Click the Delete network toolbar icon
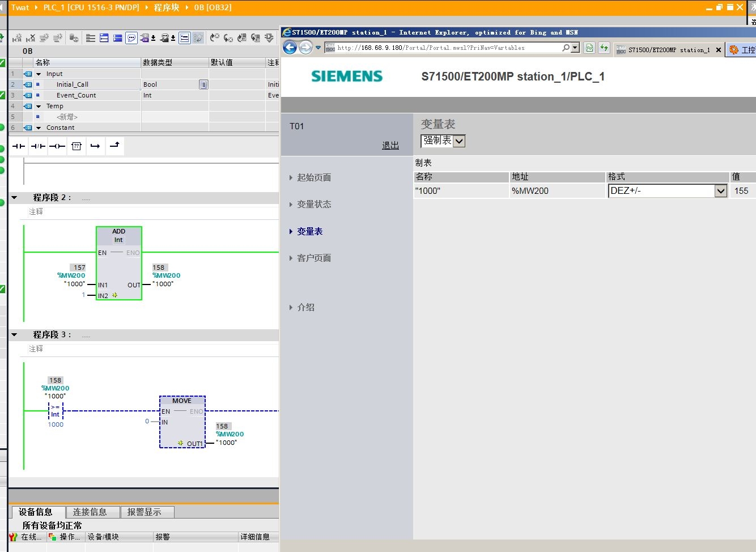The image size is (756, 552). coord(30,38)
